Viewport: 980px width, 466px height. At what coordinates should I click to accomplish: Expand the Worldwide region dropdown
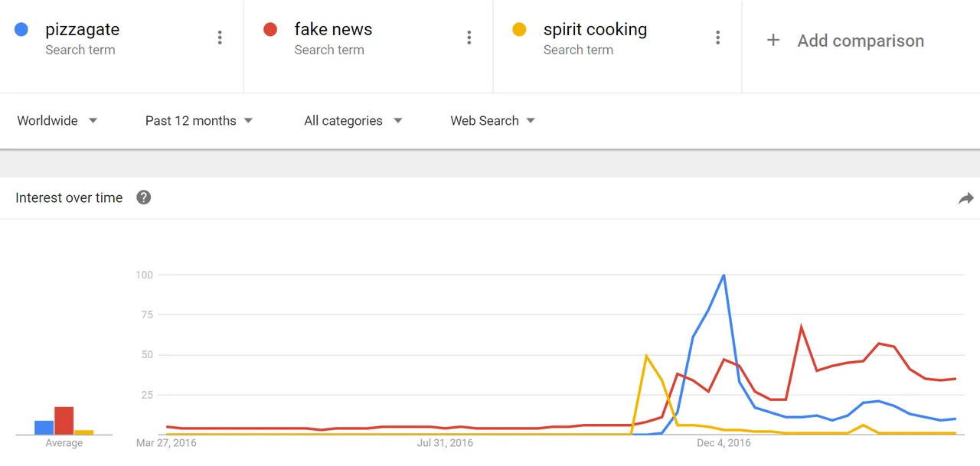57,121
